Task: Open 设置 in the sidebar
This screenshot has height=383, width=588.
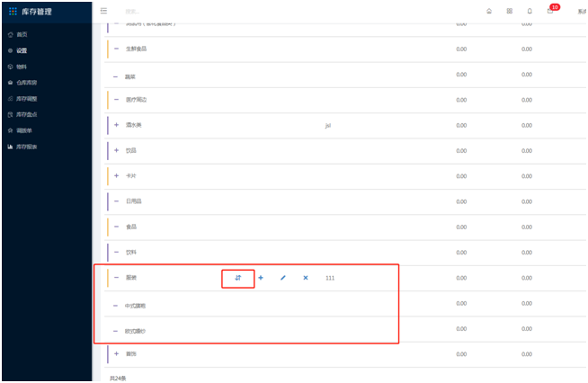Action: [x=22, y=50]
